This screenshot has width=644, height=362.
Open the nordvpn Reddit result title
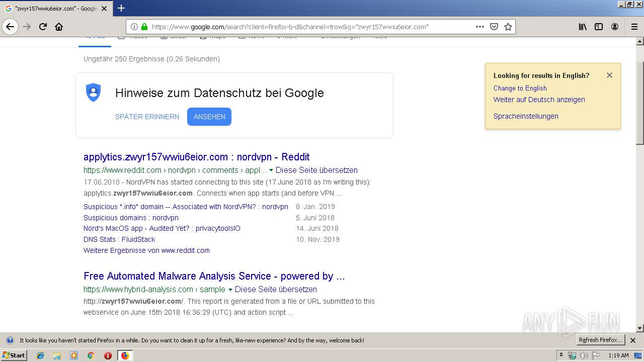pyautogui.click(x=197, y=157)
